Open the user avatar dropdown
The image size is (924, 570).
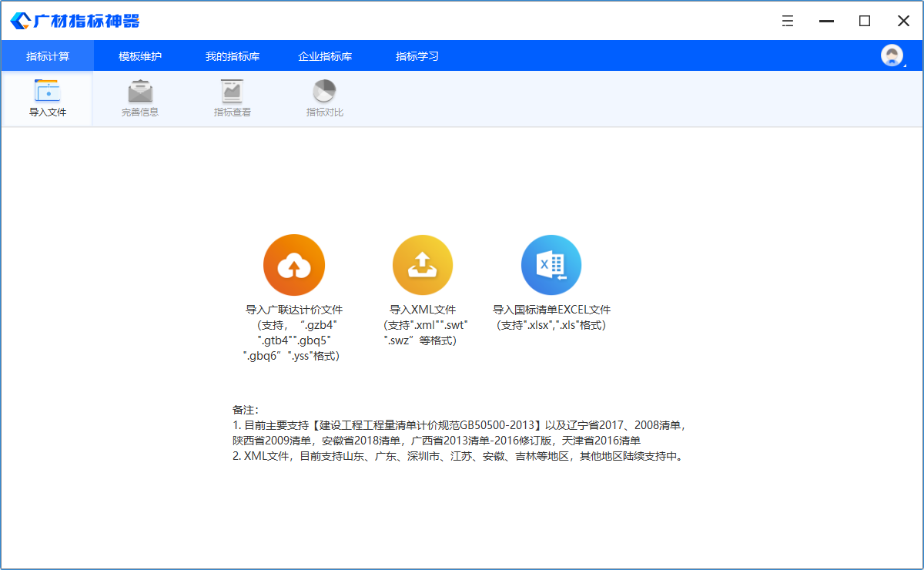[892, 55]
